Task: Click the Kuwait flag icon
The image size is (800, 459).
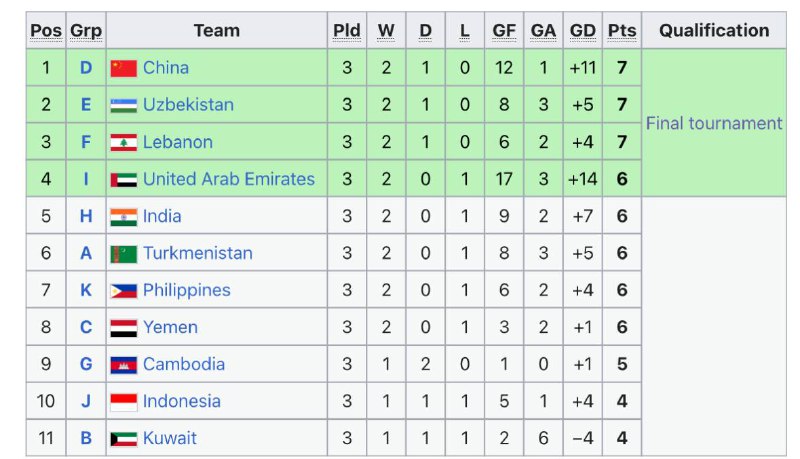Action: (123, 439)
